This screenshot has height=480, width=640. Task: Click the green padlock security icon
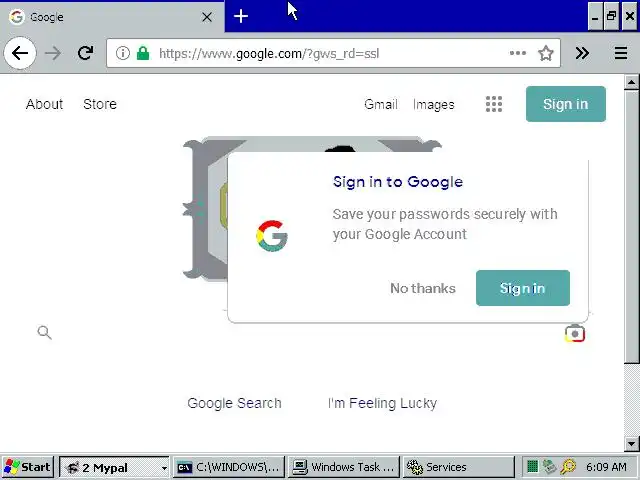(142, 53)
